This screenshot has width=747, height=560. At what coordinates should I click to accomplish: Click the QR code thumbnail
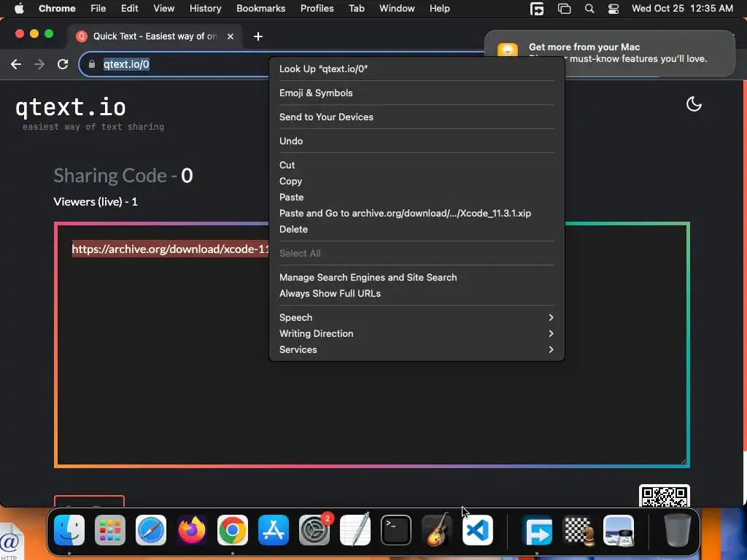click(x=664, y=496)
